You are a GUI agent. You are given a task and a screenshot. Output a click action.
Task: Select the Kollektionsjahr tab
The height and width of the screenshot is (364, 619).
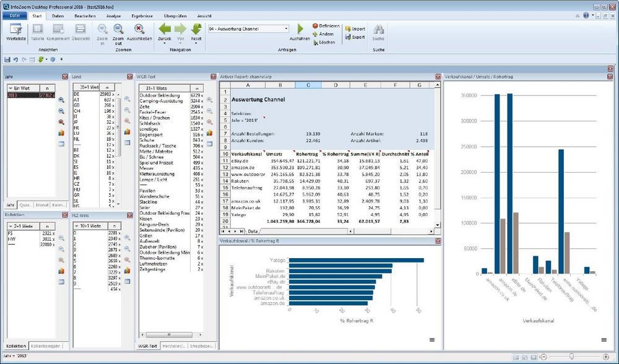[x=45, y=346]
